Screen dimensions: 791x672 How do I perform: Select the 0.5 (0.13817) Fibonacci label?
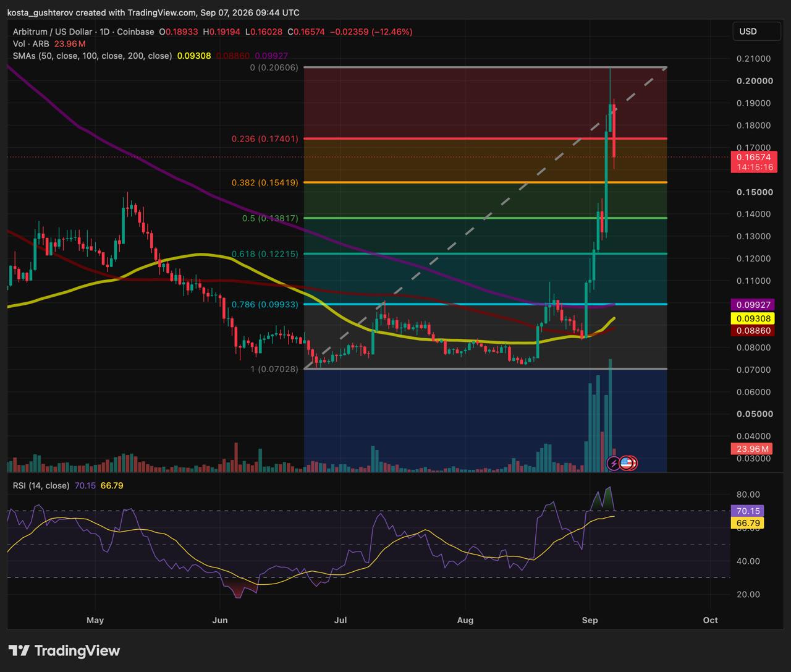pyautogui.click(x=270, y=218)
